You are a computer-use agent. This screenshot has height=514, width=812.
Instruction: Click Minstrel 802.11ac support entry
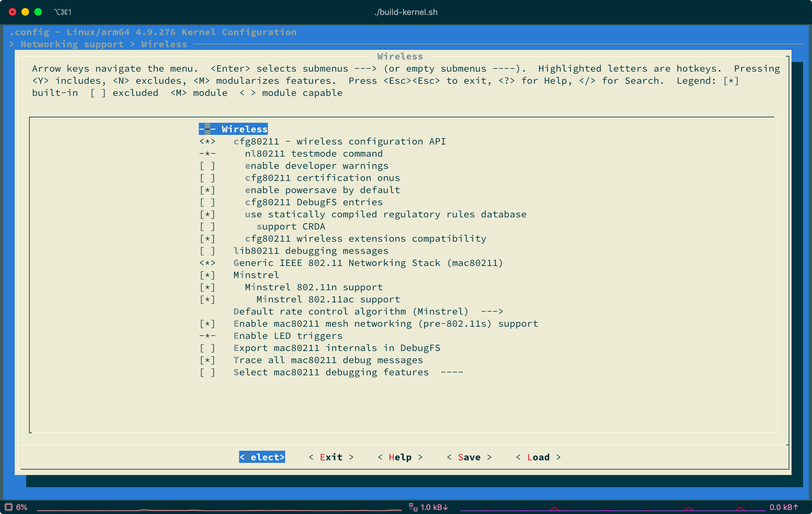(328, 300)
